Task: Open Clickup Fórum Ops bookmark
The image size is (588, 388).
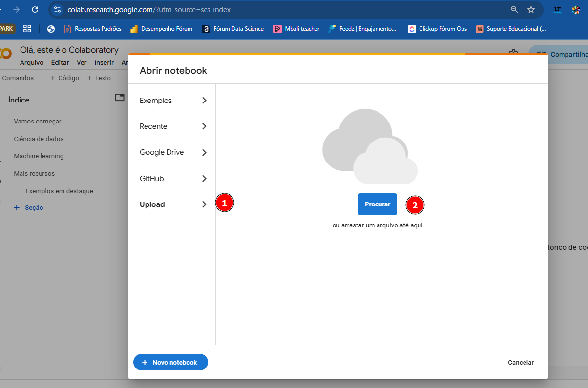Action: pyautogui.click(x=438, y=29)
